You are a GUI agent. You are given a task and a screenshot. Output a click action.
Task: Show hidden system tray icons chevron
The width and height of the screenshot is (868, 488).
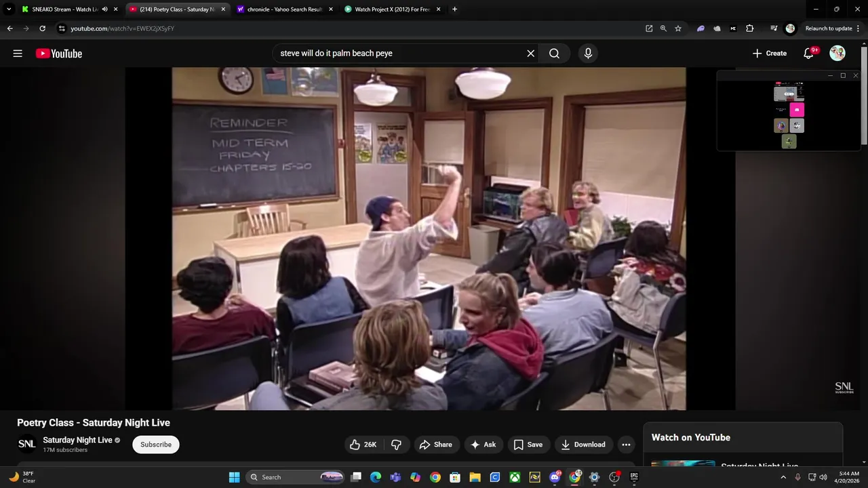click(783, 477)
